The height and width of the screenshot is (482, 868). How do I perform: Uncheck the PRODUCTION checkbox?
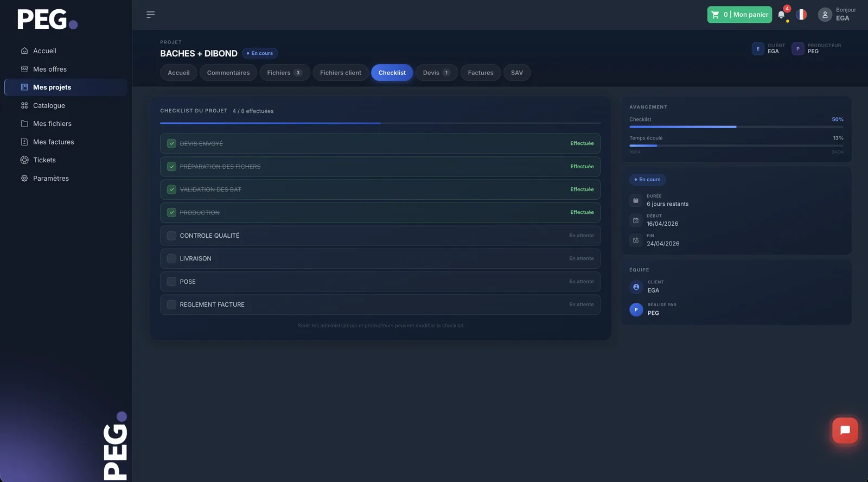click(x=171, y=213)
